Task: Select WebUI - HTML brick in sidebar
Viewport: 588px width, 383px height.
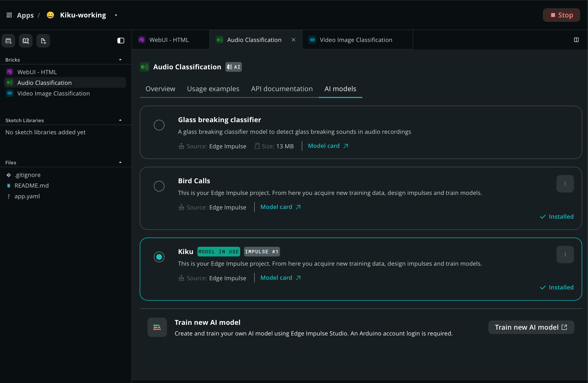Action: coord(65,72)
